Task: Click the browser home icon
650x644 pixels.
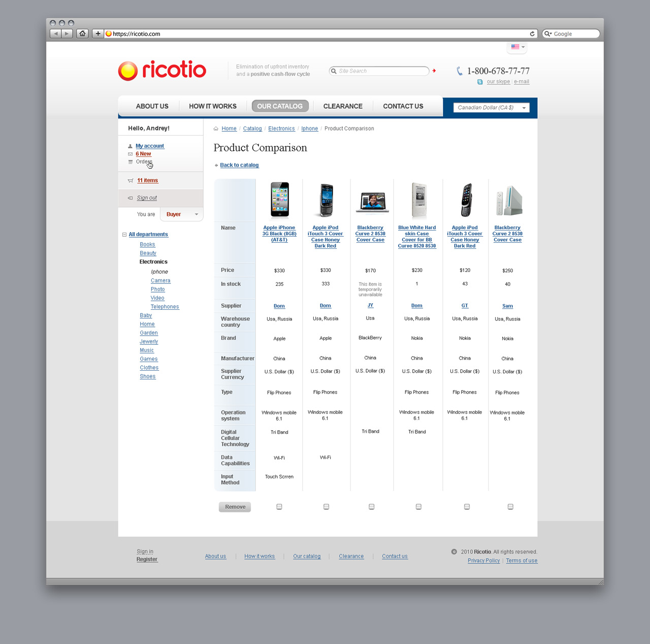Action: (x=82, y=34)
